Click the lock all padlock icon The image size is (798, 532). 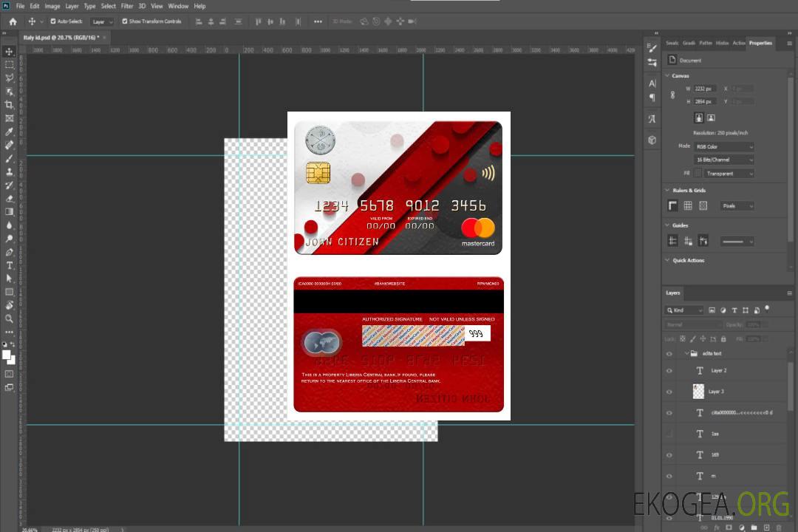click(723, 338)
